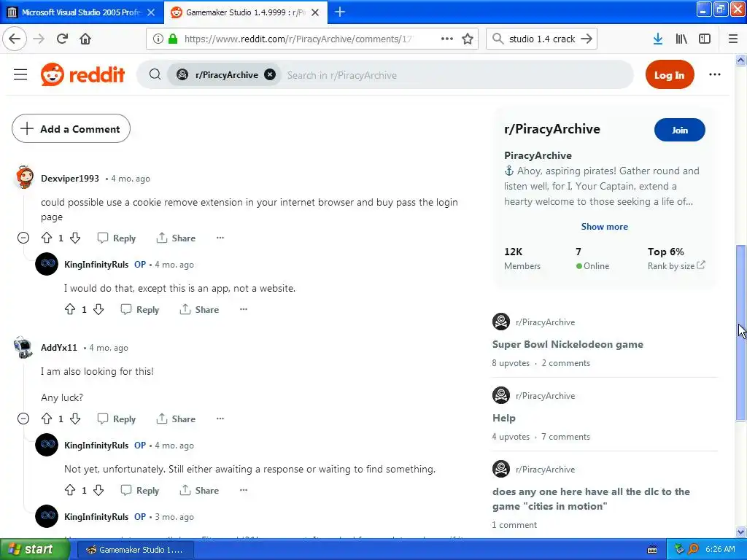Screen dimensions: 747x560
Task: Upvote the 'not a website' reply
Action: (x=70, y=309)
